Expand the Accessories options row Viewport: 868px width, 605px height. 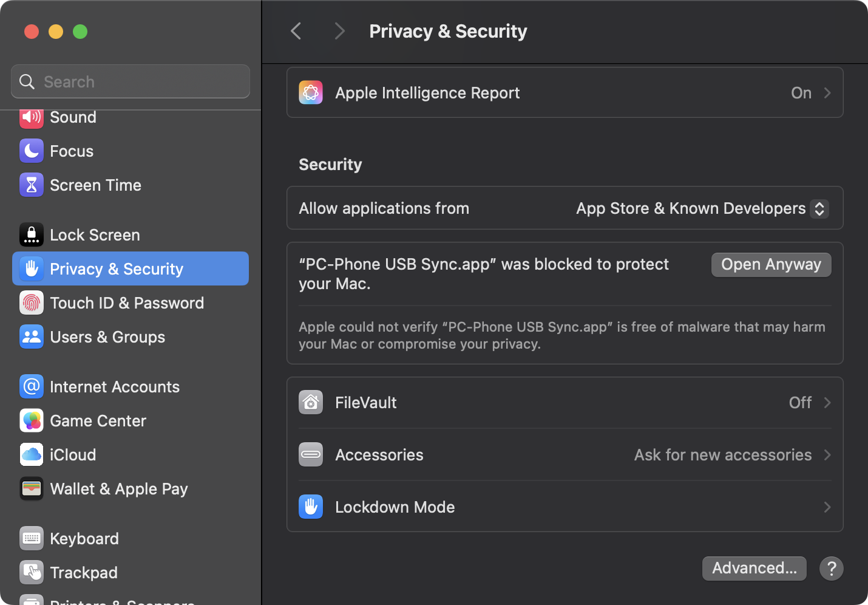(565, 455)
